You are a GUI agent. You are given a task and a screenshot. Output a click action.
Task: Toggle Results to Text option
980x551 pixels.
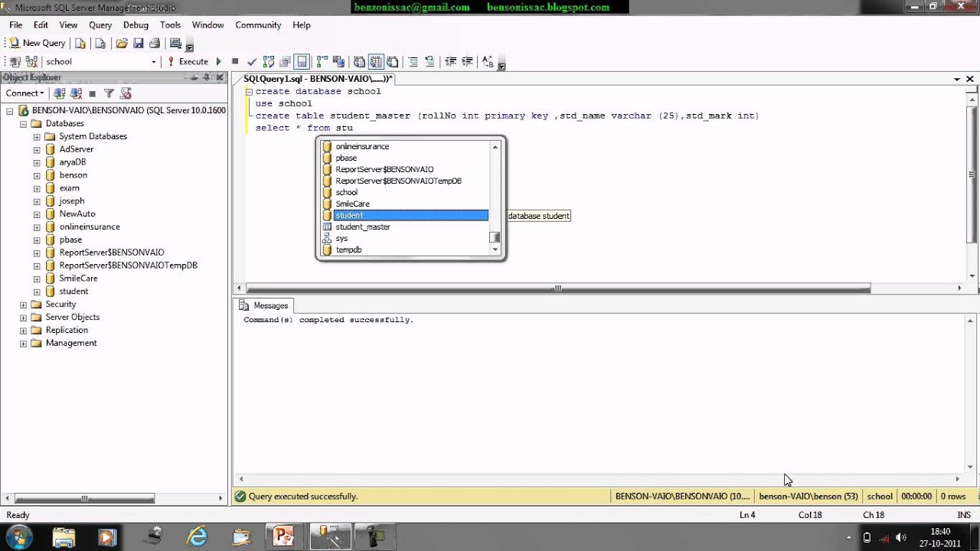pyautogui.click(x=359, y=61)
